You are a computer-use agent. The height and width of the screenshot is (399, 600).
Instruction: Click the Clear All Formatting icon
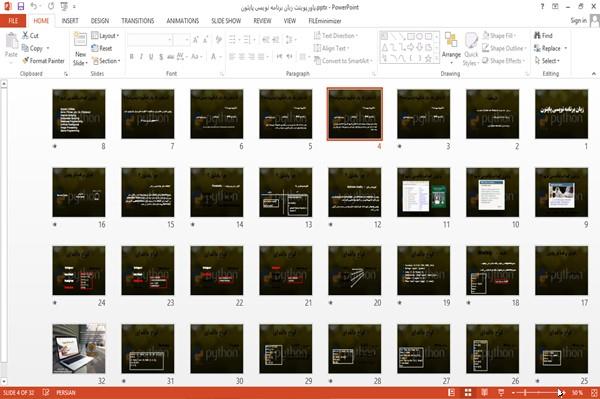tap(218, 40)
